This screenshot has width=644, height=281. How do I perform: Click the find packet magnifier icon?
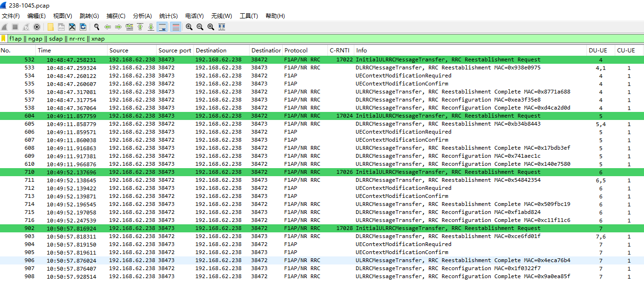click(97, 27)
